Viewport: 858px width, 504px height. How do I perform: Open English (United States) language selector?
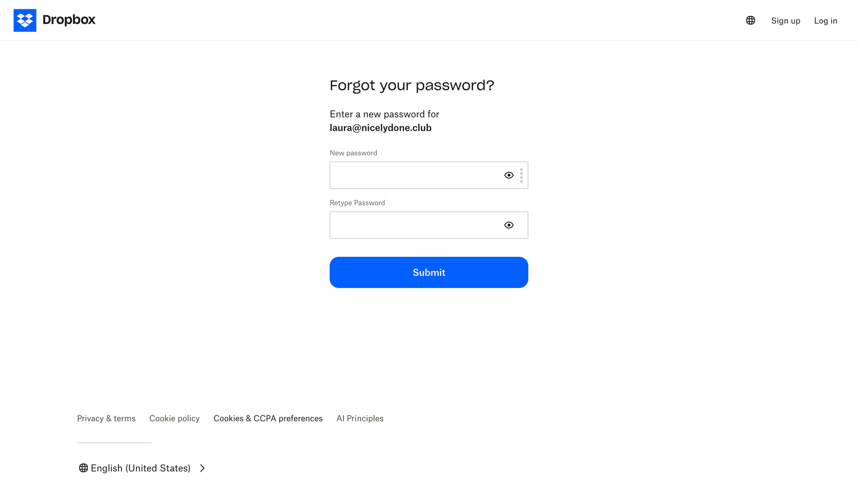141,468
